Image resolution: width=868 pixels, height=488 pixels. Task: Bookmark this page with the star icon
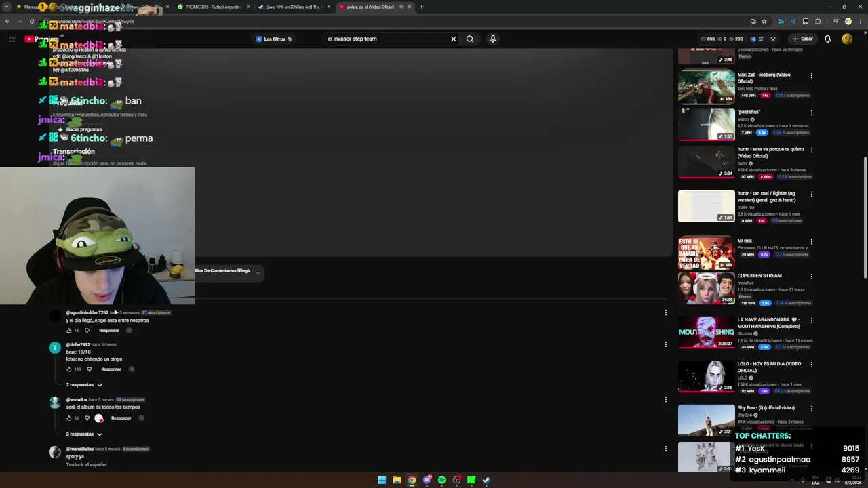pos(764,21)
